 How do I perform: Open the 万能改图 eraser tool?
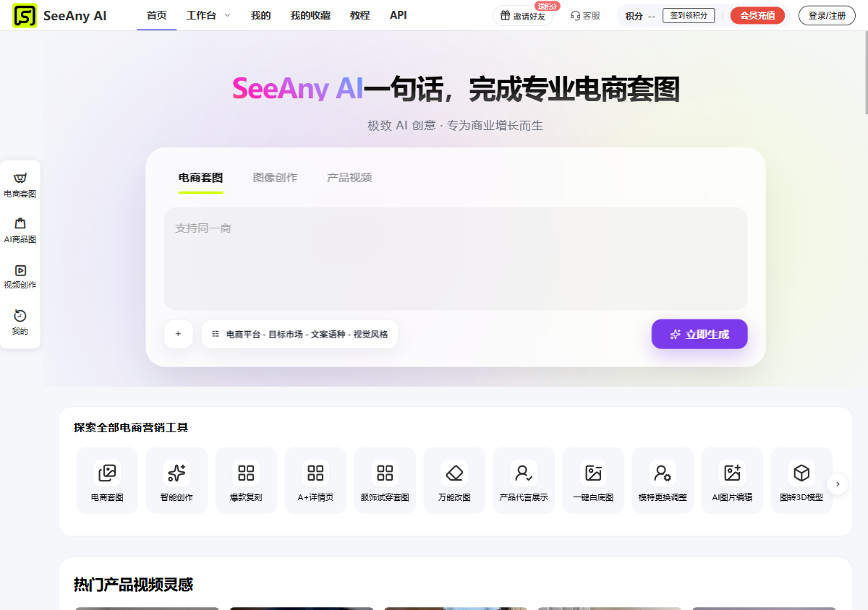pyautogui.click(x=454, y=481)
